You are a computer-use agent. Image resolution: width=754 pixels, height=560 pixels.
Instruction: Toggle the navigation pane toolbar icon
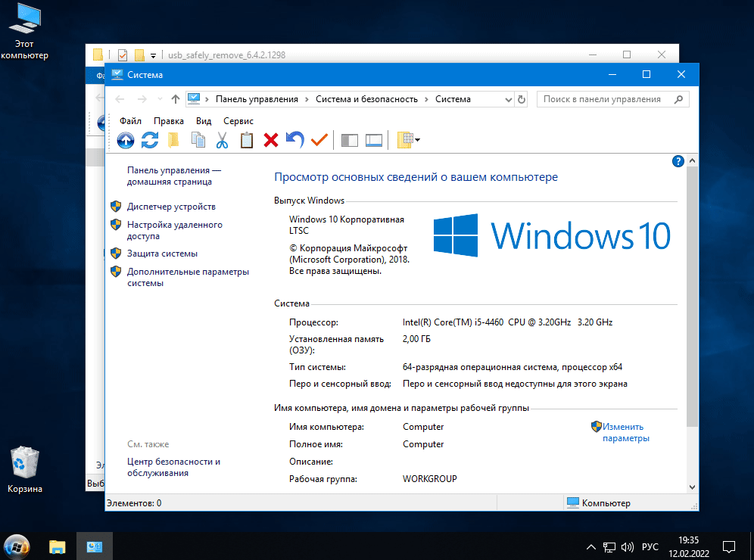pyautogui.click(x=350, y=140)
